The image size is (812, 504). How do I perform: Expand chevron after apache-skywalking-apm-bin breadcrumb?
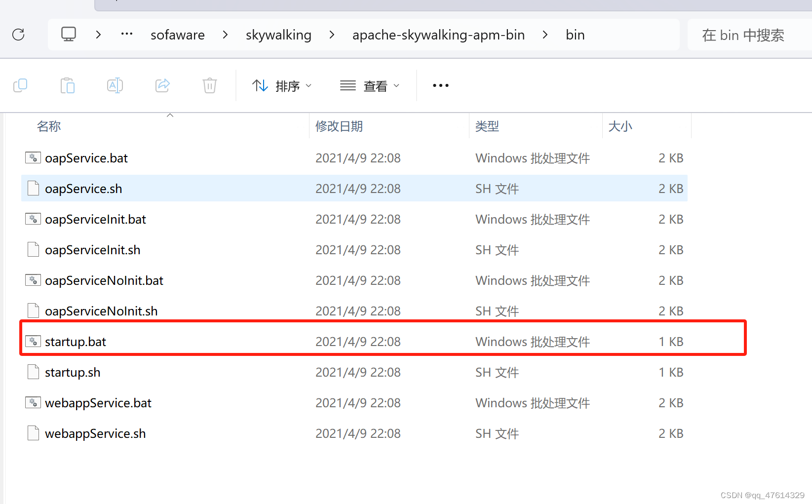tap(545, 35)
